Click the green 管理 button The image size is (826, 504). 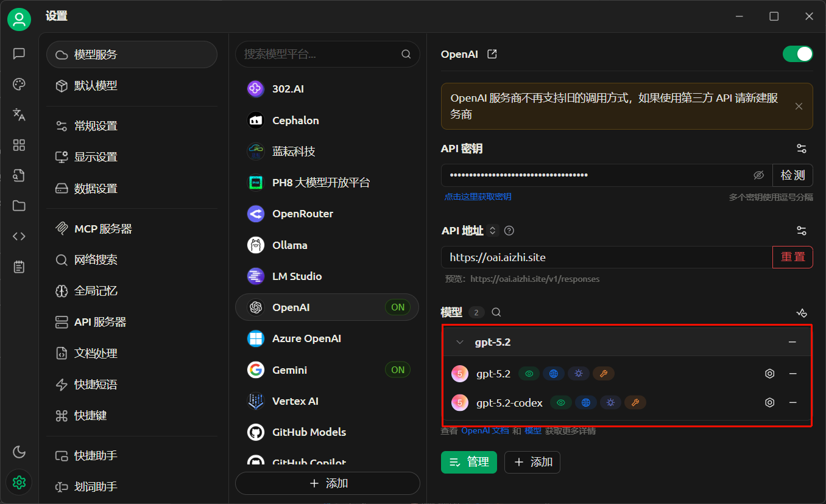[469, 462]
